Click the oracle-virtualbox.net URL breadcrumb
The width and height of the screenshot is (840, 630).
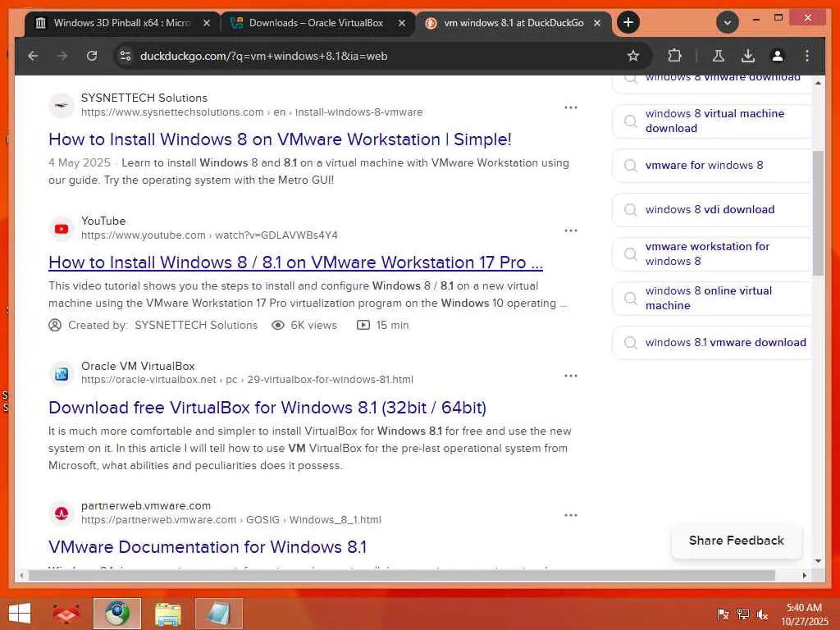tap(247, 380)
